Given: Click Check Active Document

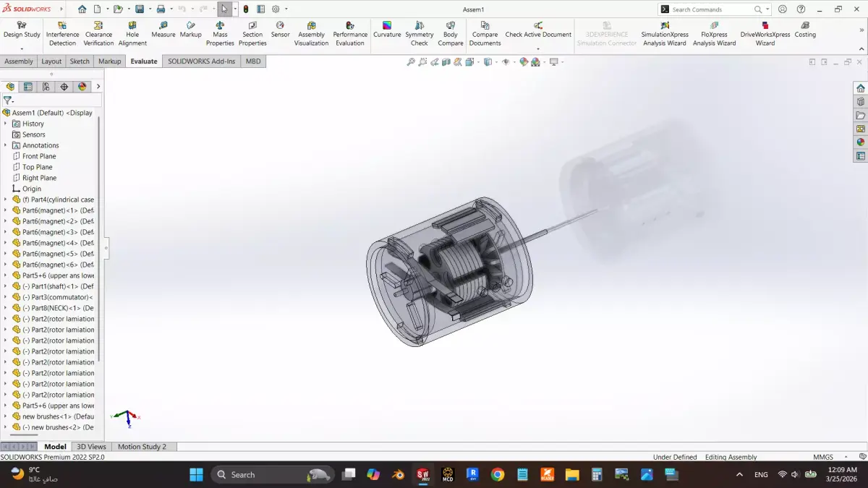Looking at the screenshot, I should click(538, 30).
